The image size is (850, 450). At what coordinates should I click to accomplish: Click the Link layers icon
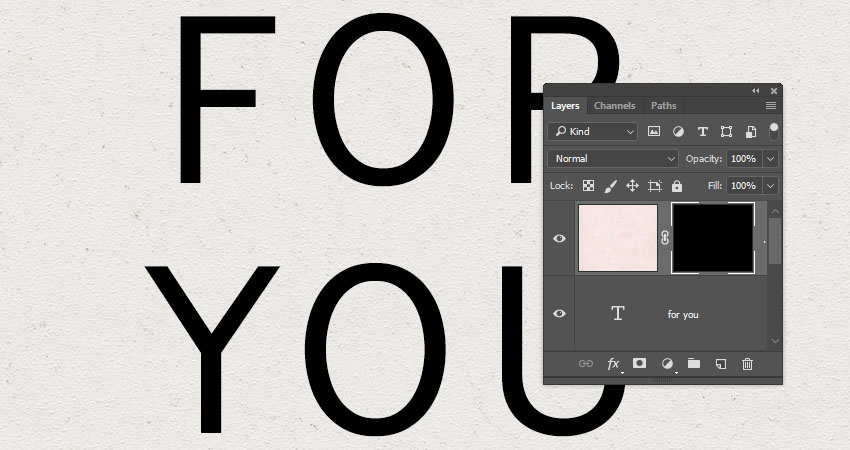click(585, 364)
